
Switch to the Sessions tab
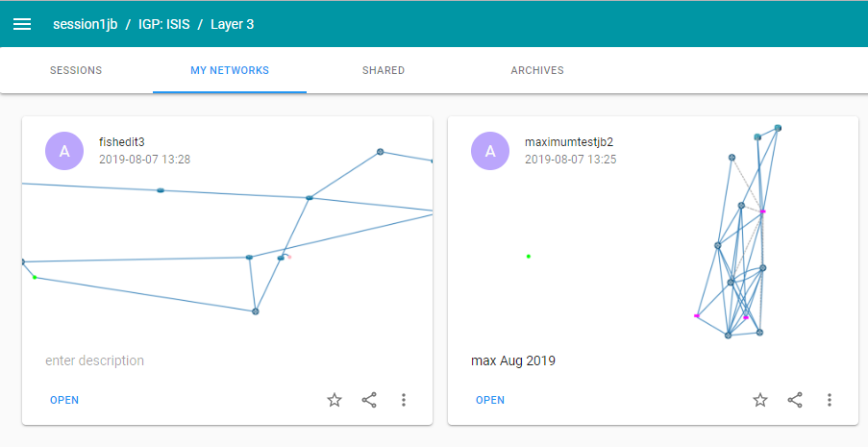coord(76,70)
